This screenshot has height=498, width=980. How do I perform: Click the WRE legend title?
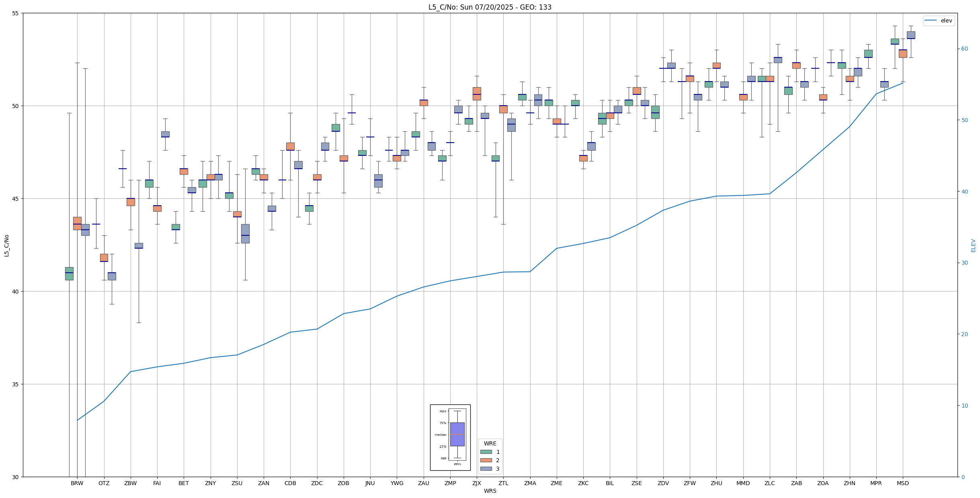click(490, 443)
